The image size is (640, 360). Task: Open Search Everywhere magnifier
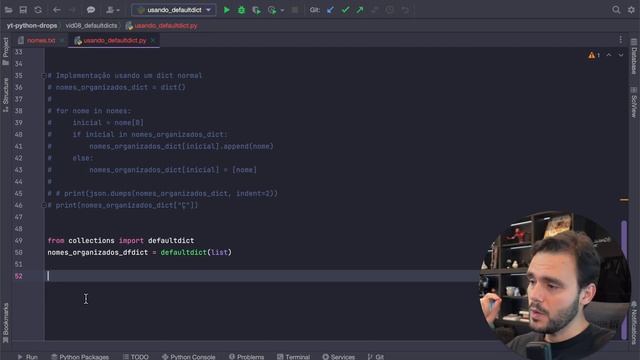(616, 10)
